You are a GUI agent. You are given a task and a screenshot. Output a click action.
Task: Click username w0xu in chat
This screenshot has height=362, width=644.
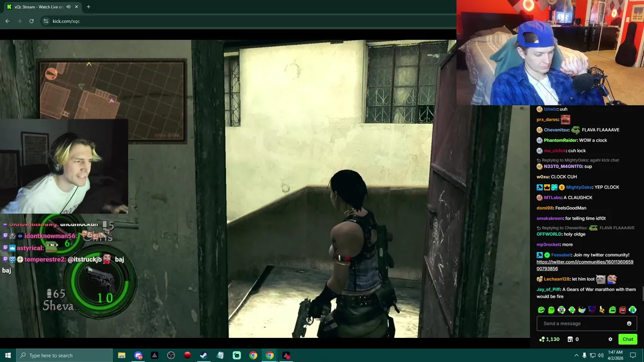coord(542,177)
